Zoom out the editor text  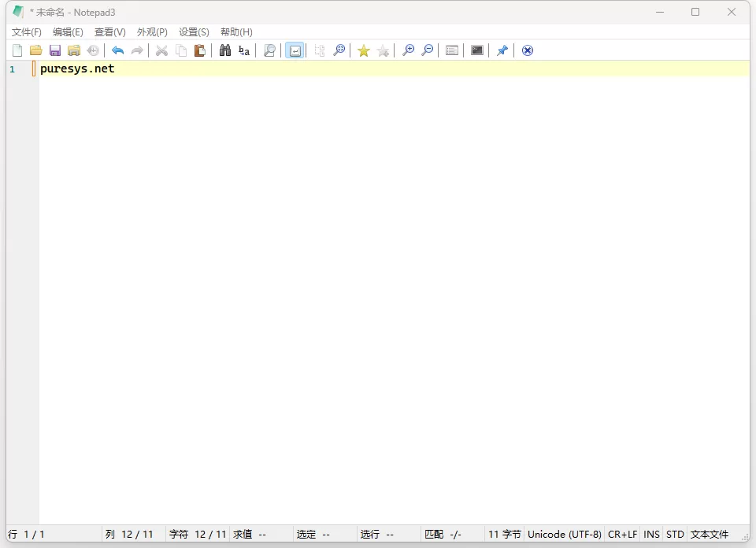[x=428, y=50]
